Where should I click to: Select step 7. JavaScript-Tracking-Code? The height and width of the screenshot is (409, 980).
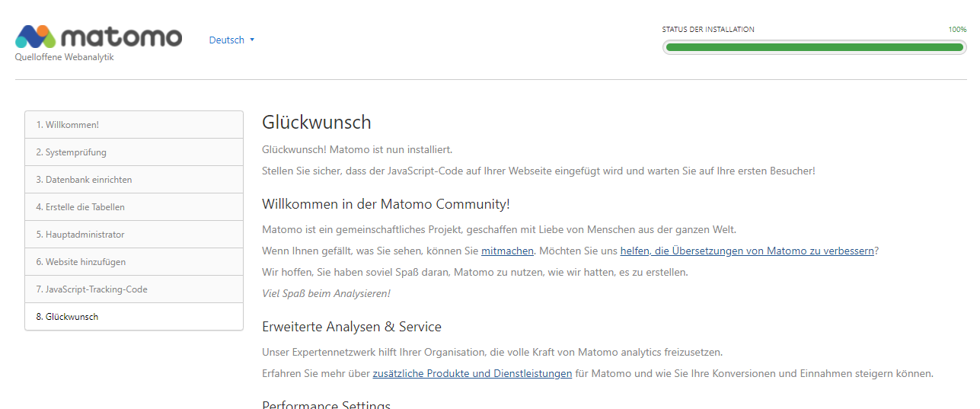pos(134,289)
